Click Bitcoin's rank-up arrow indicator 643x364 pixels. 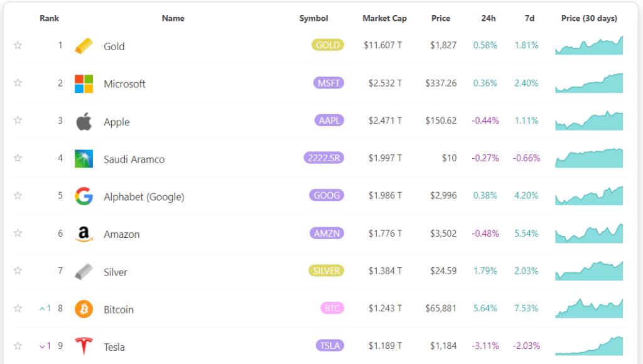[x=45, y=308]
